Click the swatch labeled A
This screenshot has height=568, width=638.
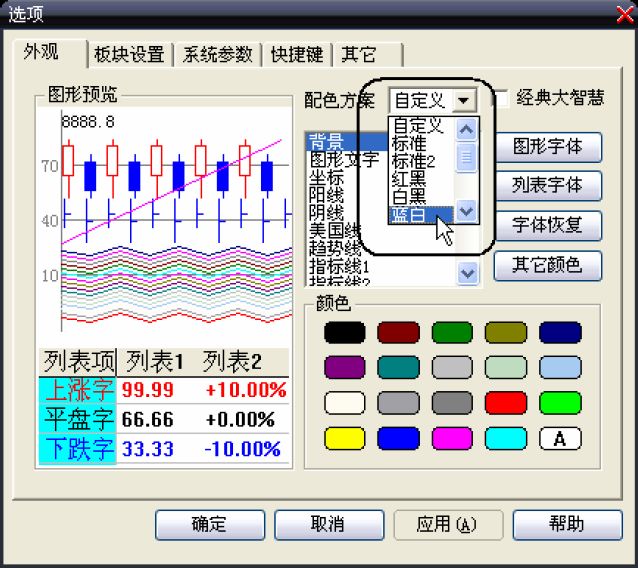(560, 439)
